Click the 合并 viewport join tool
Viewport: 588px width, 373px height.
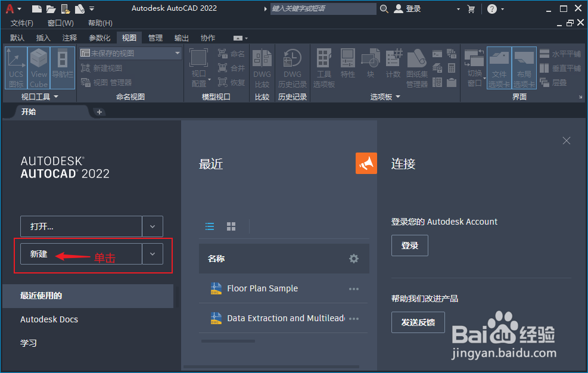[231, 69]
